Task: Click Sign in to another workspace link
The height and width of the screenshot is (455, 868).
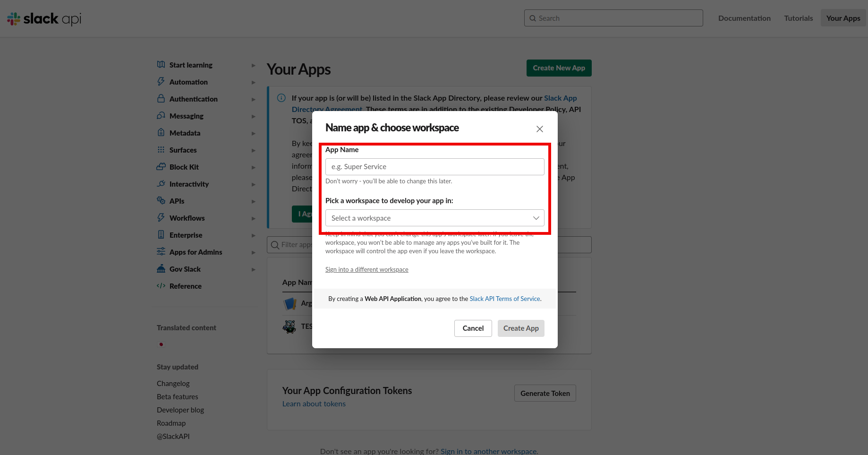Action: coord(489,451)
